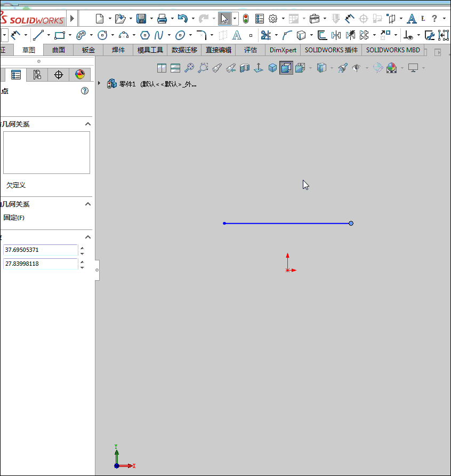
Task: Switch to the 钣金 tab
Action: (x=88, y=50)
